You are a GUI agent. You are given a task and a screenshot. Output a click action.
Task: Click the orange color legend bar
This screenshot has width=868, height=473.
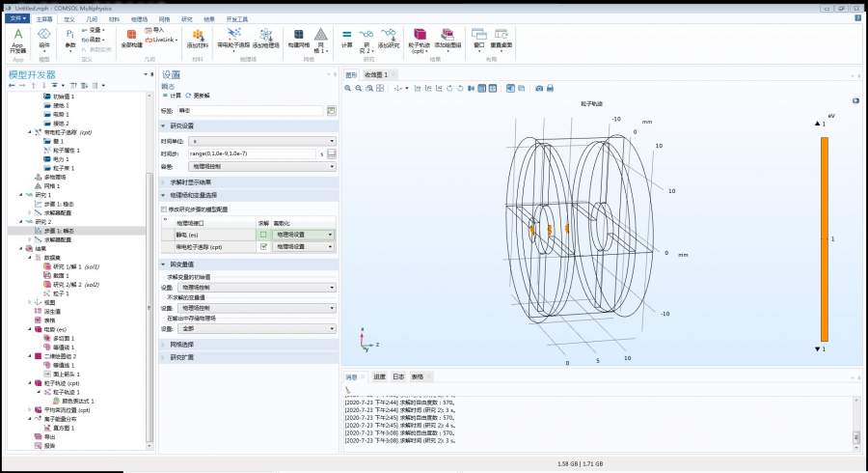[825, 237]
